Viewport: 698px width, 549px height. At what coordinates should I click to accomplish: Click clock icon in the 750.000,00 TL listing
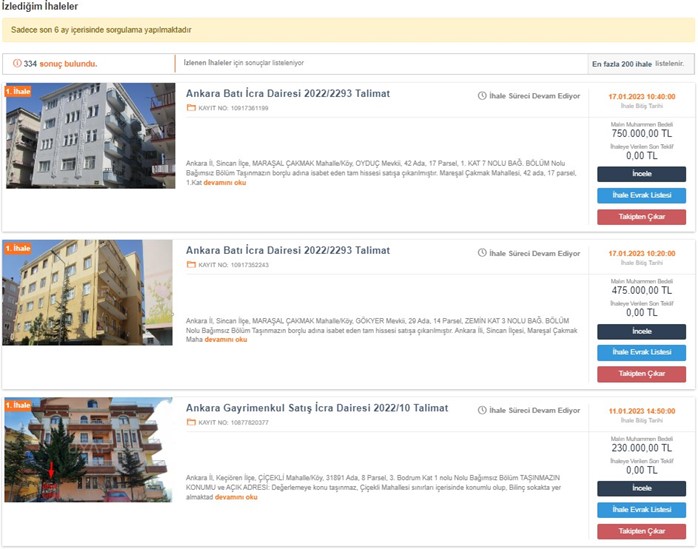click(482, 96)
